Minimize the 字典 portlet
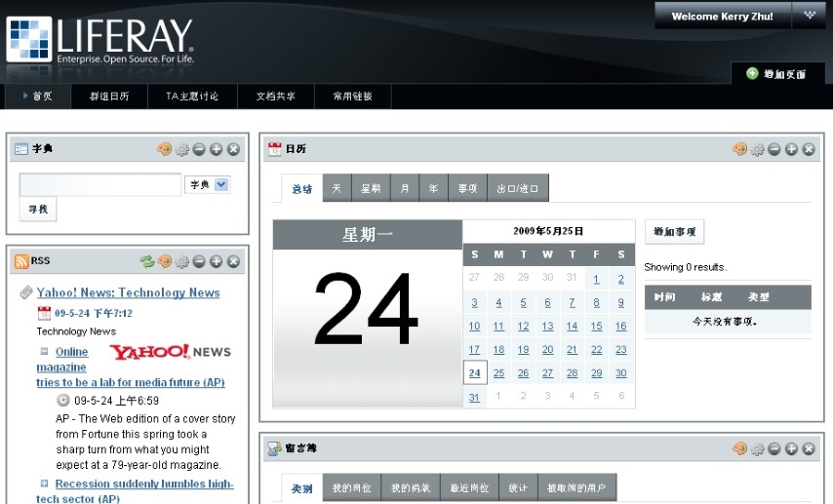The height and width of the screenshot is (504, 833). point(199,149)
